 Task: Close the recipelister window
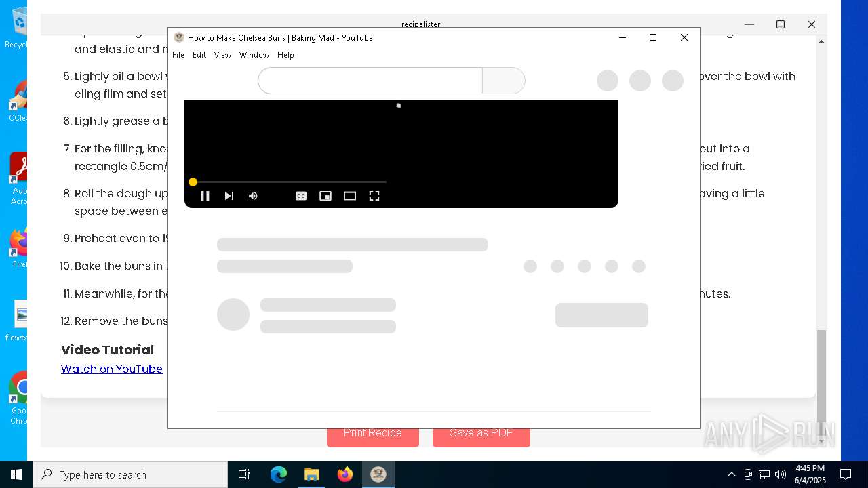pos(812,24)
